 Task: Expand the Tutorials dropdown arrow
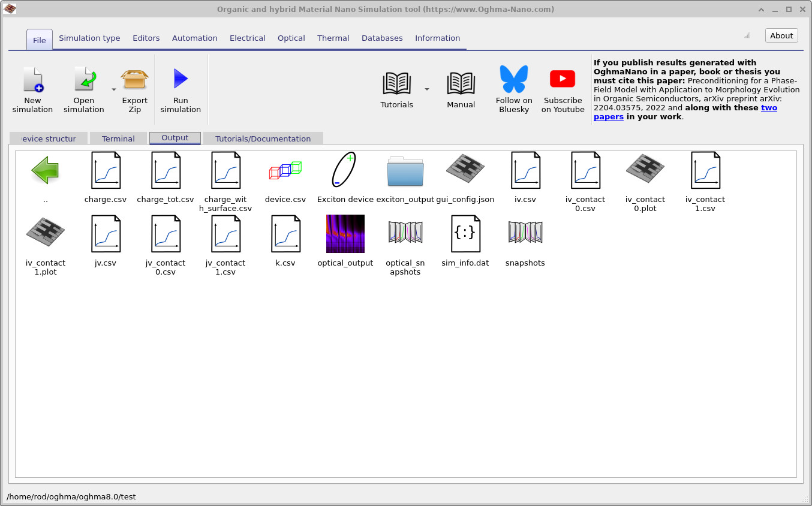click(427, 90)
